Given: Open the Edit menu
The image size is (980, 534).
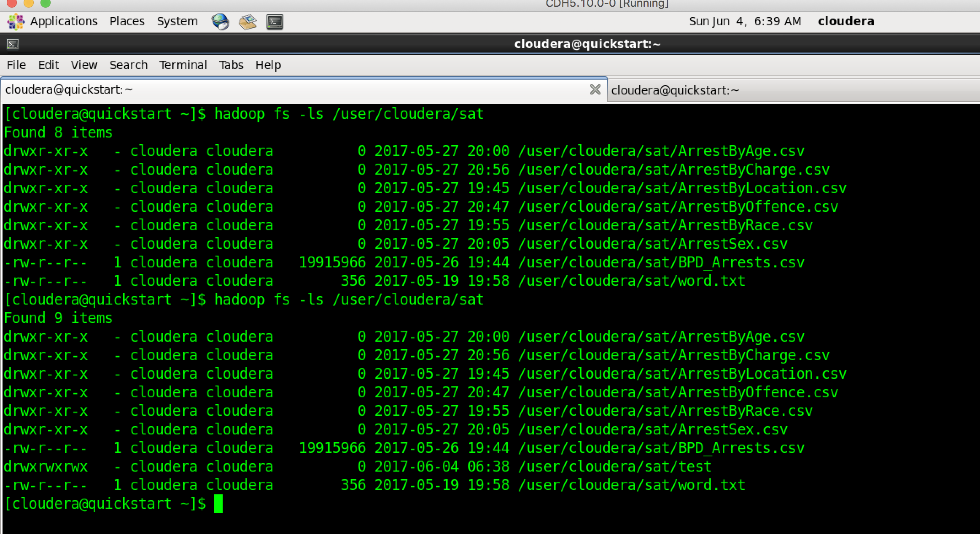Looking at the screenshot, I should (x=48, y=65).
